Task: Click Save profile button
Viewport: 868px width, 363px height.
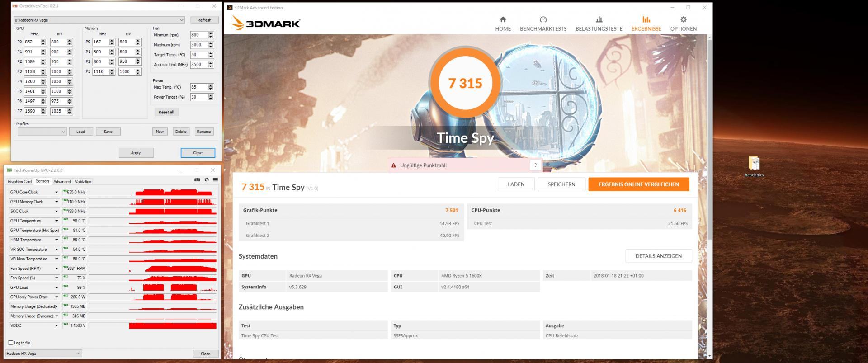Action: tap(108, 132)
